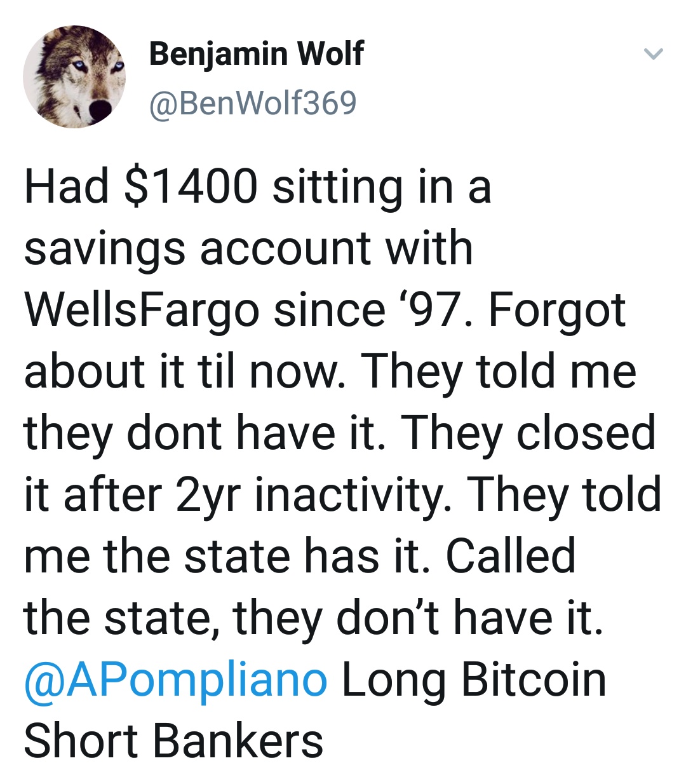Click the phrase 'Short Bankers' at bottom
Image resolution: width=686 pixels, height=784 pixels.
coord(173,741)
